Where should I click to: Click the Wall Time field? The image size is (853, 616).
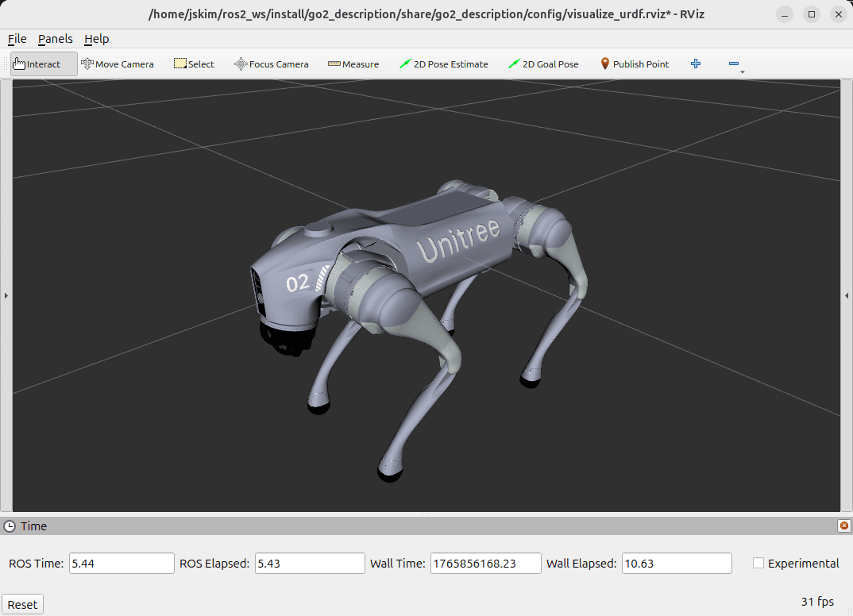tap(486, 564)
